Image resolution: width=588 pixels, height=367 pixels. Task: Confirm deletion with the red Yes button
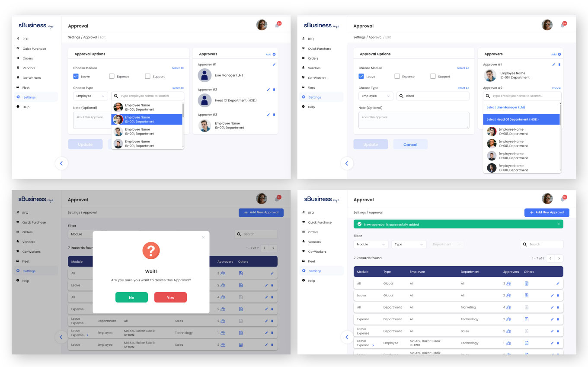pos(170,297)
